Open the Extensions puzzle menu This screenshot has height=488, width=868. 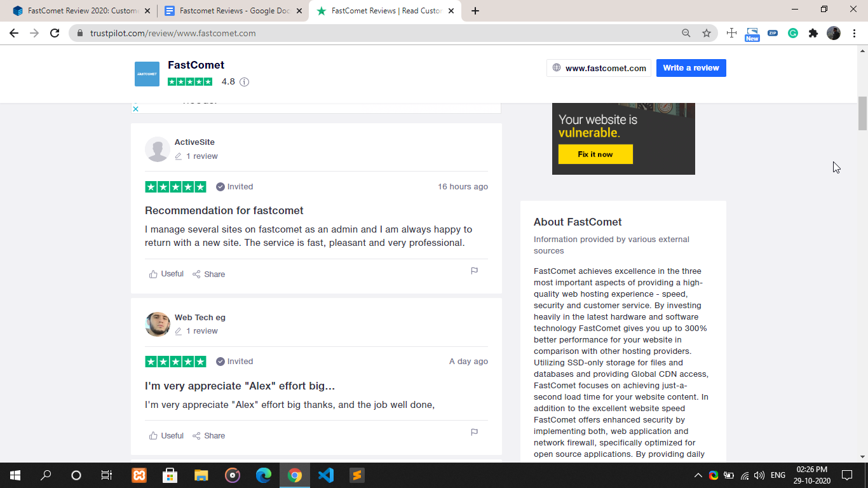click(813, 33)
